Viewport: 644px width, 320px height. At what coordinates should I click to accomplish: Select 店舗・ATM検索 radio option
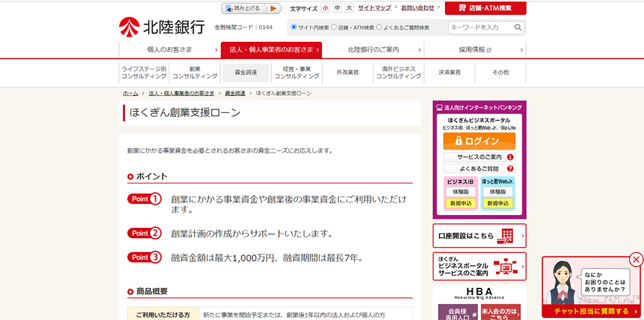pos(334,27)
